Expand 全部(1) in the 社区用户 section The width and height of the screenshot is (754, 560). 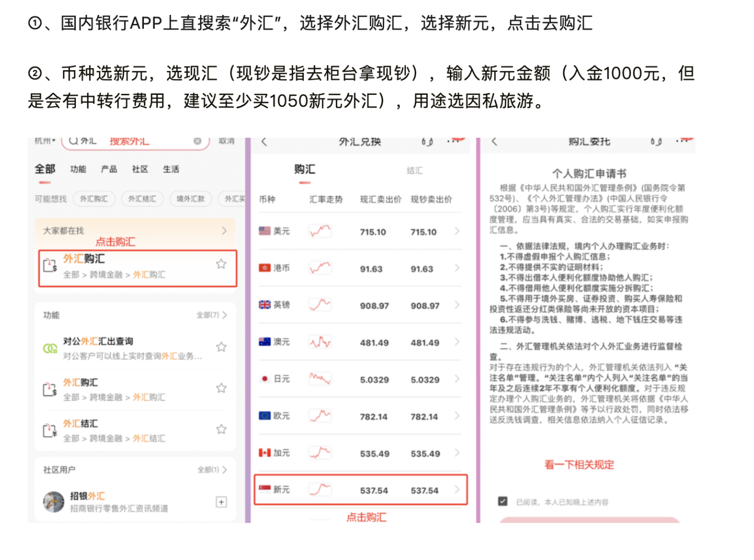[x=212, y=470]
